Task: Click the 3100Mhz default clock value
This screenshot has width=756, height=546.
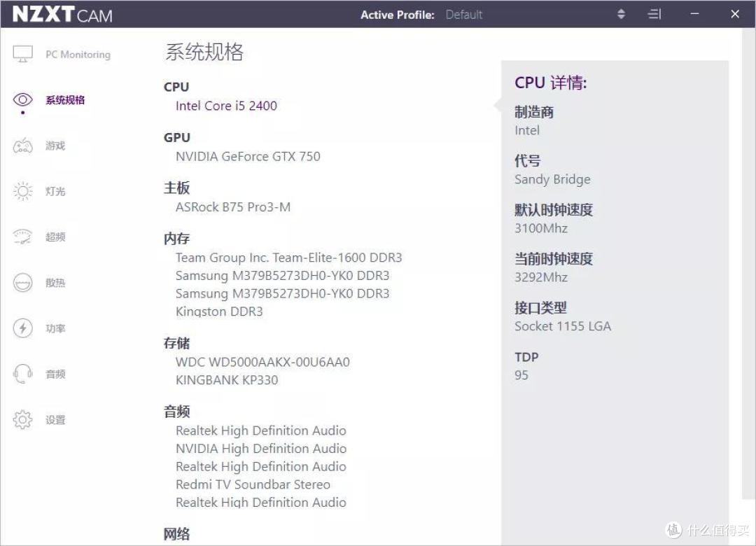Action: point(541,228)
